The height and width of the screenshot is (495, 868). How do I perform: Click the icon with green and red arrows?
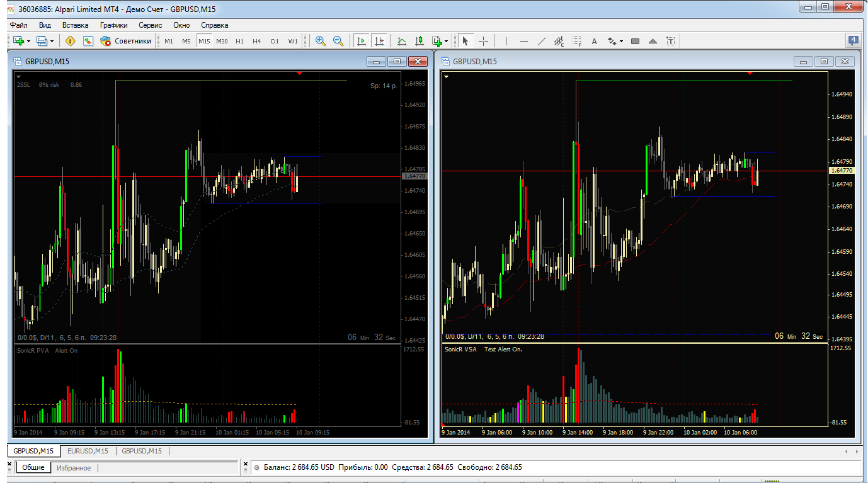point(88,41)
